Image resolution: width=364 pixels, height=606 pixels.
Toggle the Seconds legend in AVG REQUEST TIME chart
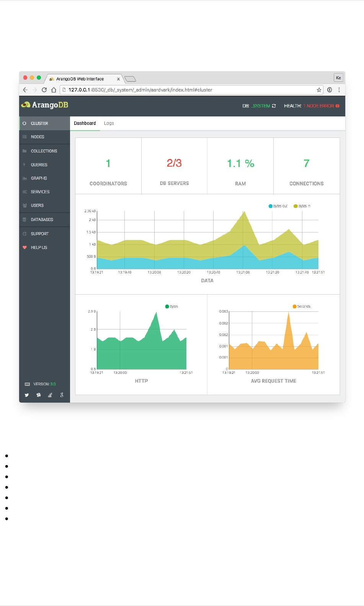(x=302, y=306)
